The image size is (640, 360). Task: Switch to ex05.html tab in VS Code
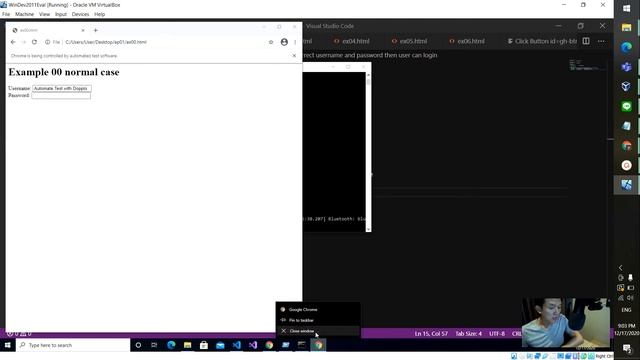(409, 41)
